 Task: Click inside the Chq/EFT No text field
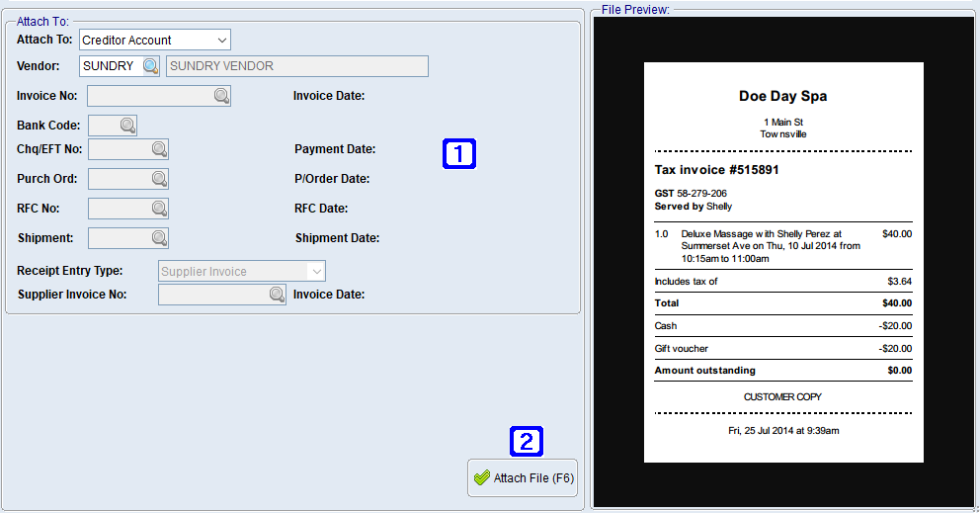coord(118,149)
